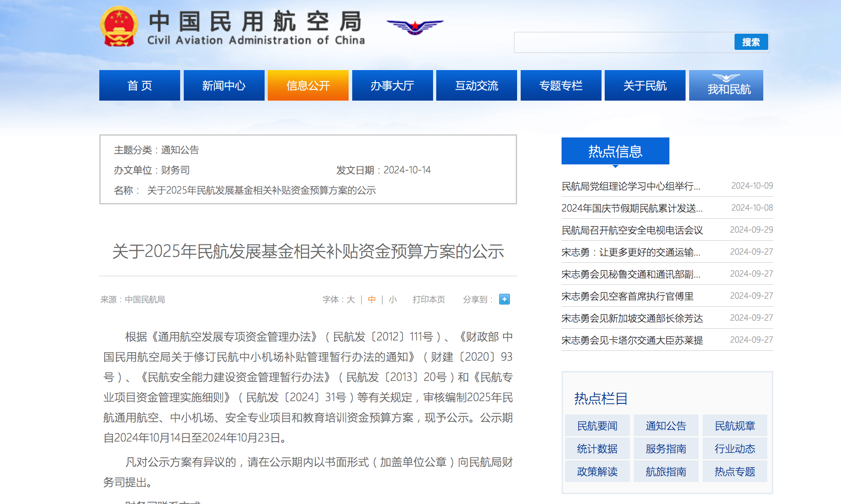Open 通知公告 in 热点栏目

point(666,426)
